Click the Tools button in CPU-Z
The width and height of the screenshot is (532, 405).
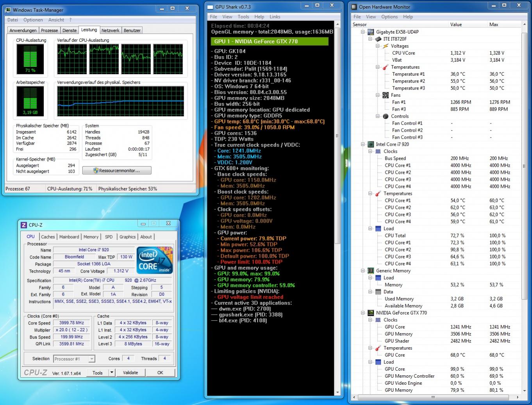coord(98,373)
